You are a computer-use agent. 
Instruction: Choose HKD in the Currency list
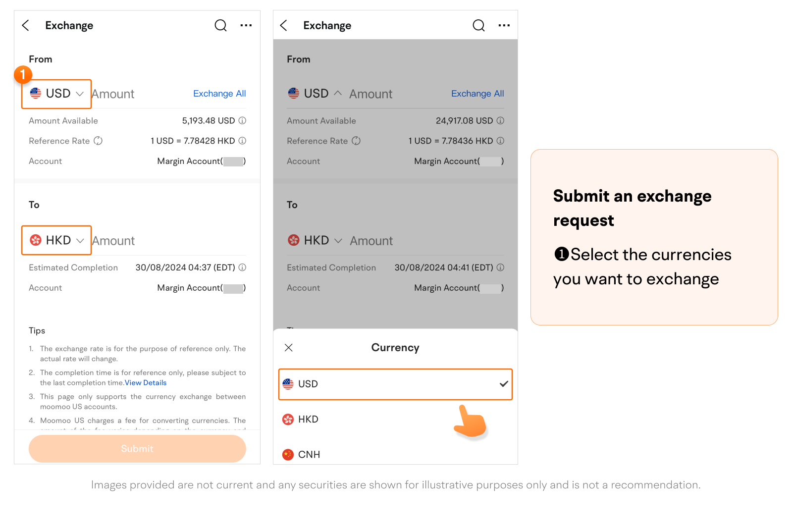coord(395,419)
